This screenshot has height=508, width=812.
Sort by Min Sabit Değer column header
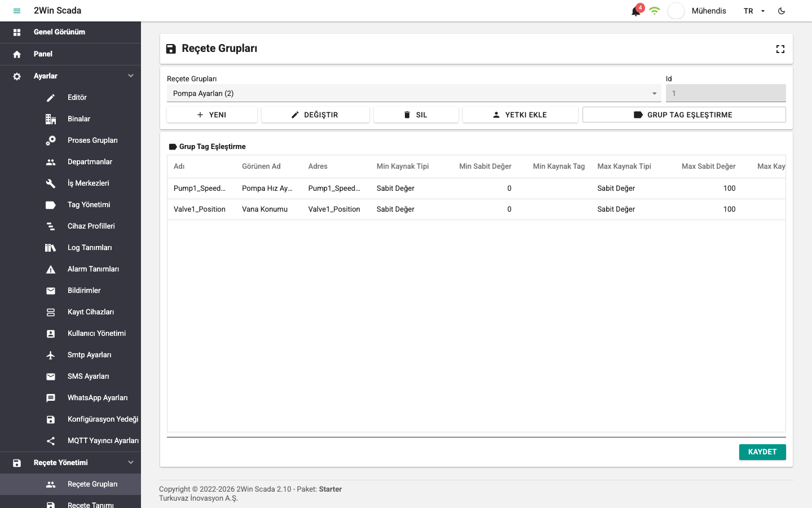[x=485, y=167]
